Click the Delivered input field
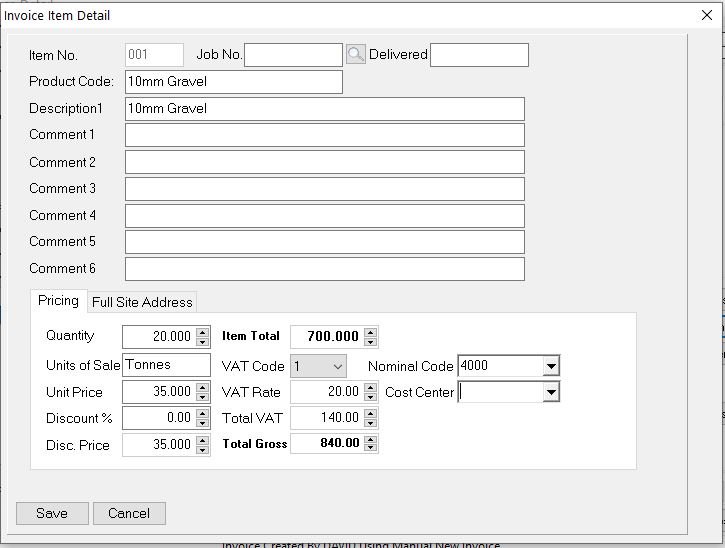 pyautogui.click(x=479, y=55)
